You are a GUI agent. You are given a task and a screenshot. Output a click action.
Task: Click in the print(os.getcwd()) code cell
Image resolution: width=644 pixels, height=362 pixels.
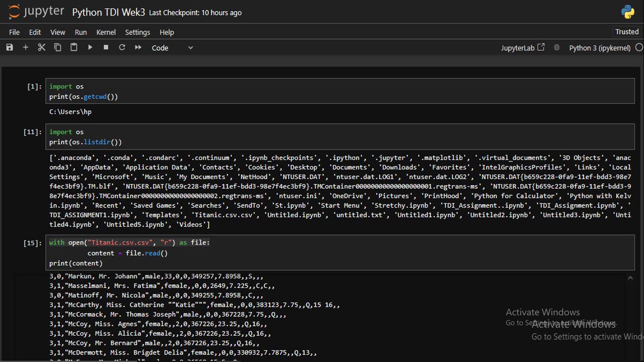[x=340, y=92]
